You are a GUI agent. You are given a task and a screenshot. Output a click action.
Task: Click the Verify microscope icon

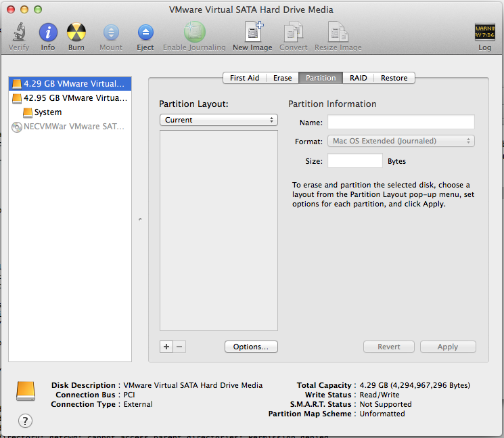click(x=19, y=32)
